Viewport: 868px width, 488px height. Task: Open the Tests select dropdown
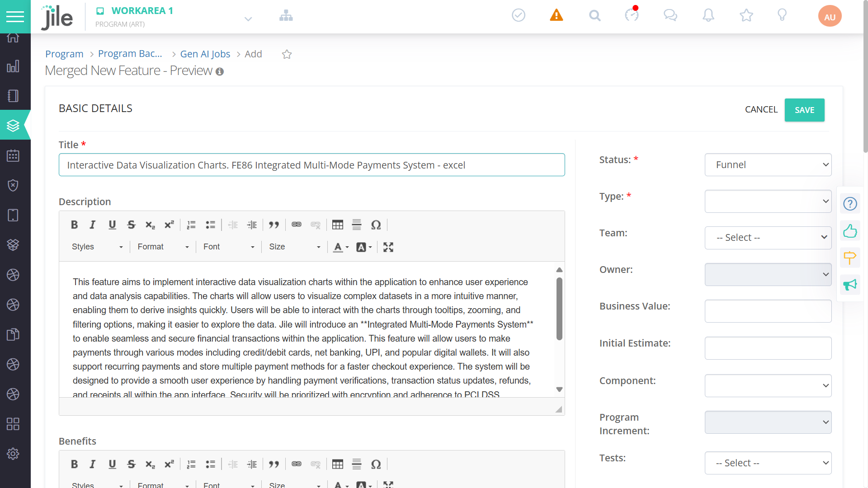tap(768, 463)
